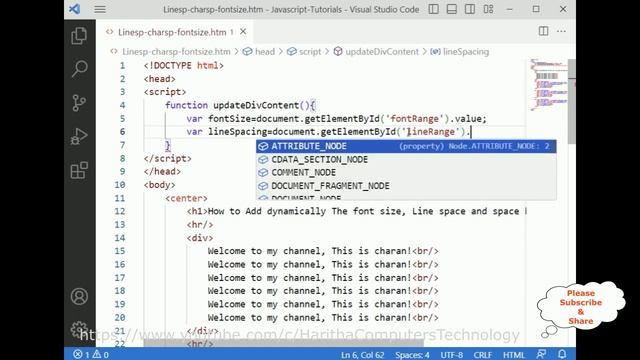Click the </head> closing tag
The height and width of the screenshot is (360, 640).
pyautogui.click(x=162, y=171)
